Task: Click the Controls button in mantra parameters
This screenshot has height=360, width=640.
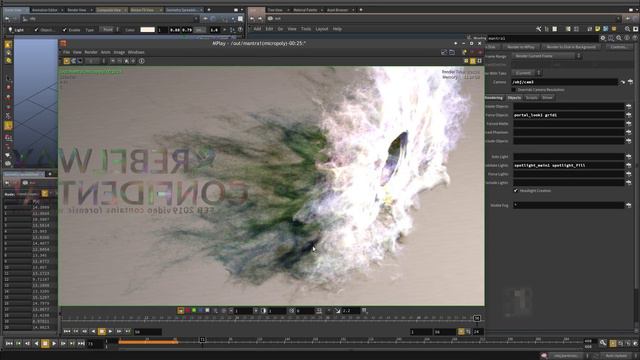Action: point(618,47)
